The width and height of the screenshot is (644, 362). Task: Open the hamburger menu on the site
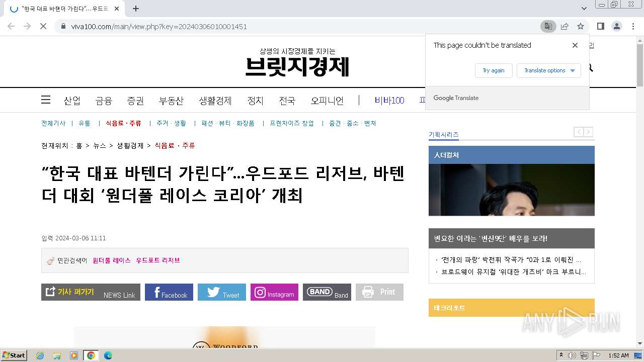pyautogui.click(x=46, y=100)
